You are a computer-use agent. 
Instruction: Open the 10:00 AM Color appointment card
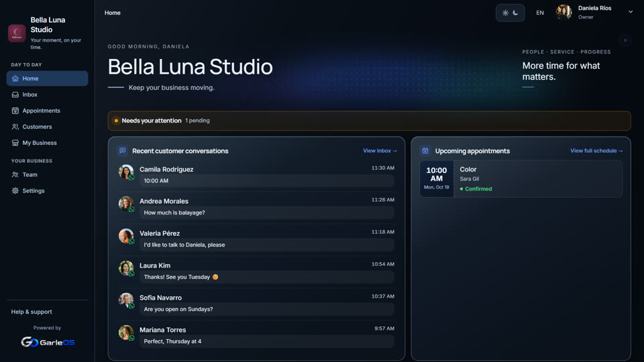521,178
